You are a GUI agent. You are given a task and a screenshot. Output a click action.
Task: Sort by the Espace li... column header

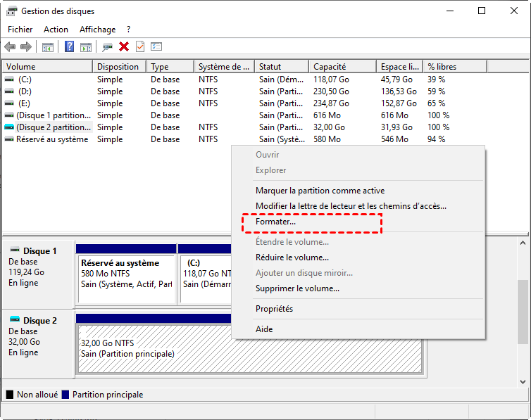click(x=400, y=67)
